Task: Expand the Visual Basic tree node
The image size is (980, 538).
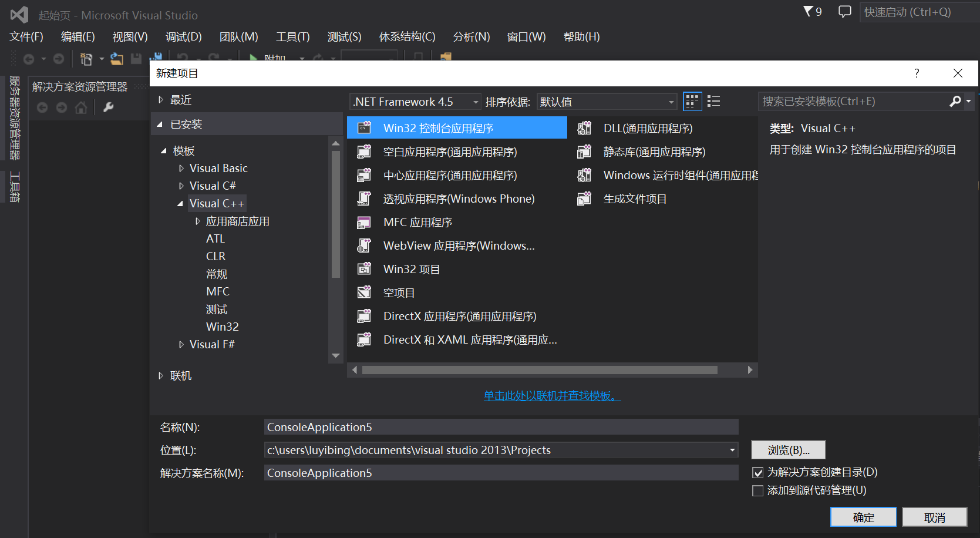Action: coord(181,168)
